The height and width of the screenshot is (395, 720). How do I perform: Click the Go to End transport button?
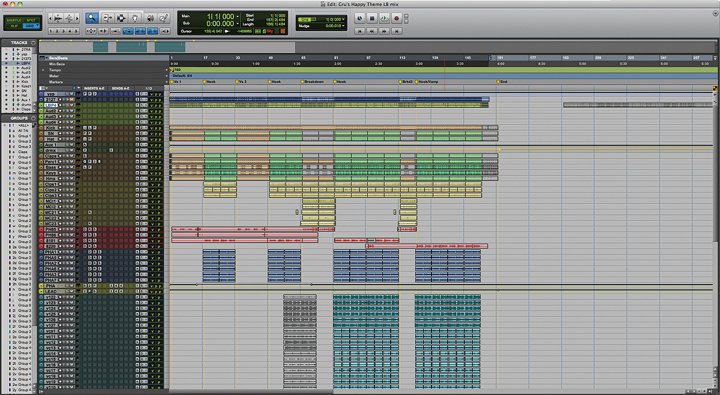pyautogui.click(x=396, y=31)
